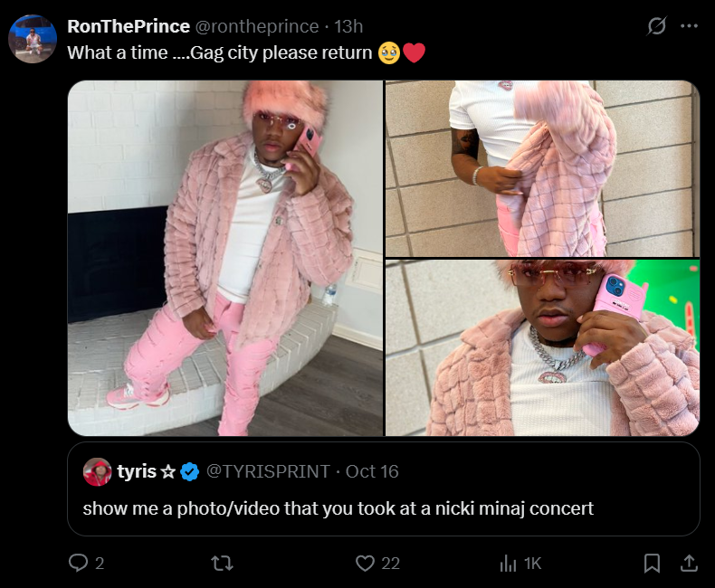Screen dimensions: 715x588
Task: Open the Oct 16 quoted tweet date
Action: [x=372, y=471]
